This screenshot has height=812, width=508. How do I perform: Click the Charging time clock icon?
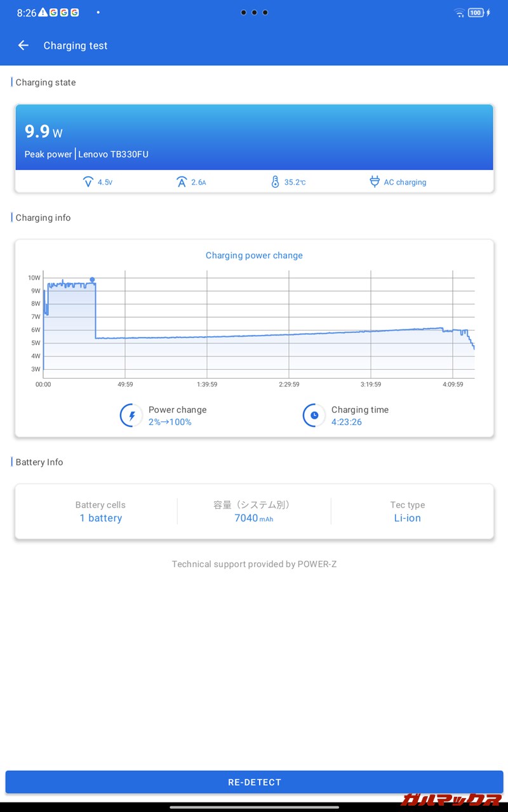pos(314,416)
